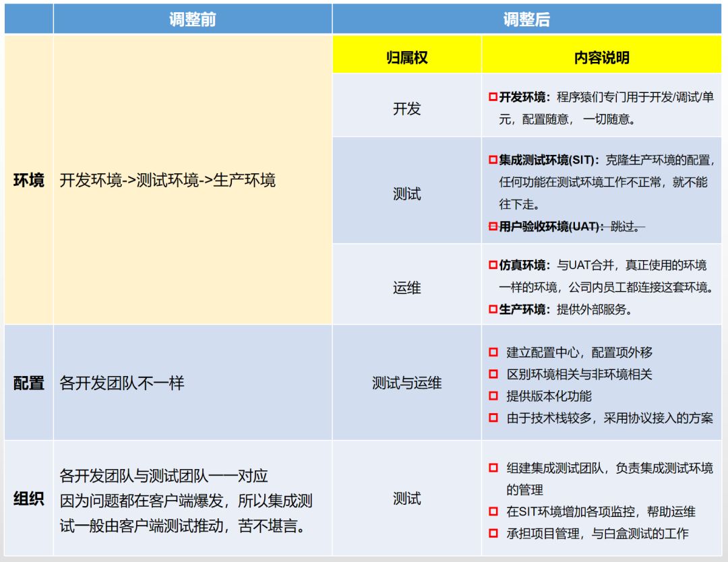Image resolution: width=728 pixels, height=562 pixels.
Task: Click text 任何功能在测试环境工作不正常
Action: click(580, 183)
